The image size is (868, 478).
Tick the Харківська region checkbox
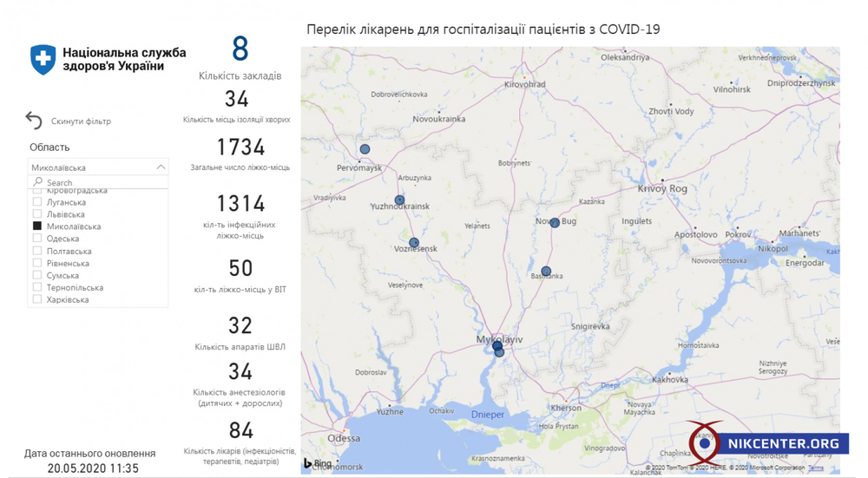(x=37, y=299)
